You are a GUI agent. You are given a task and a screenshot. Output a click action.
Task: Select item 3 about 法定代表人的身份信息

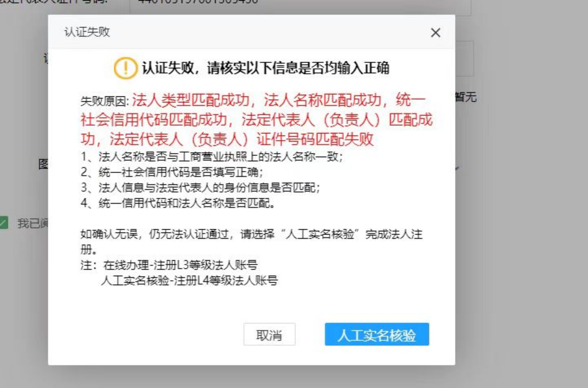click(200, 188)
